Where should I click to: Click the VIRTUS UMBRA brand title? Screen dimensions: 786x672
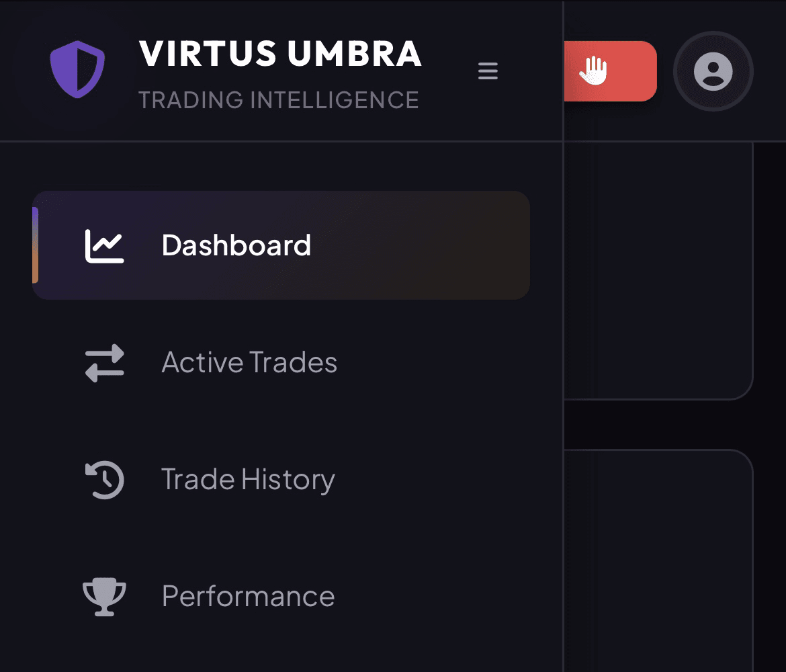click(279, 54)
